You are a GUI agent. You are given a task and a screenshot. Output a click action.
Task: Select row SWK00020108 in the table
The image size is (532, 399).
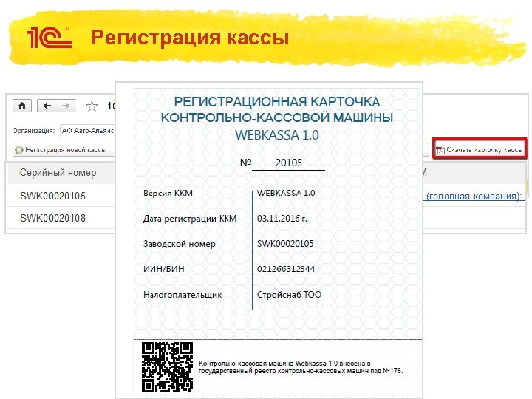click(61, 218)
